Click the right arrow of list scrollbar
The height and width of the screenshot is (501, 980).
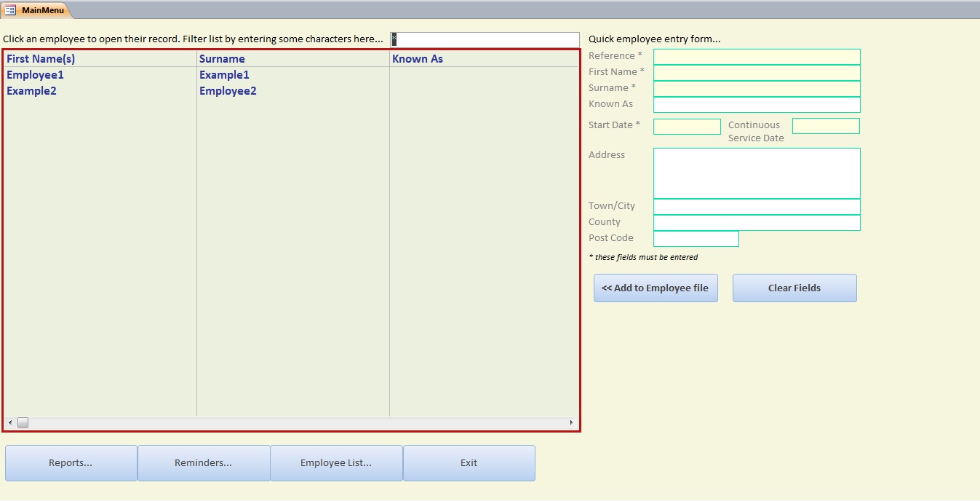pos(571,423)
